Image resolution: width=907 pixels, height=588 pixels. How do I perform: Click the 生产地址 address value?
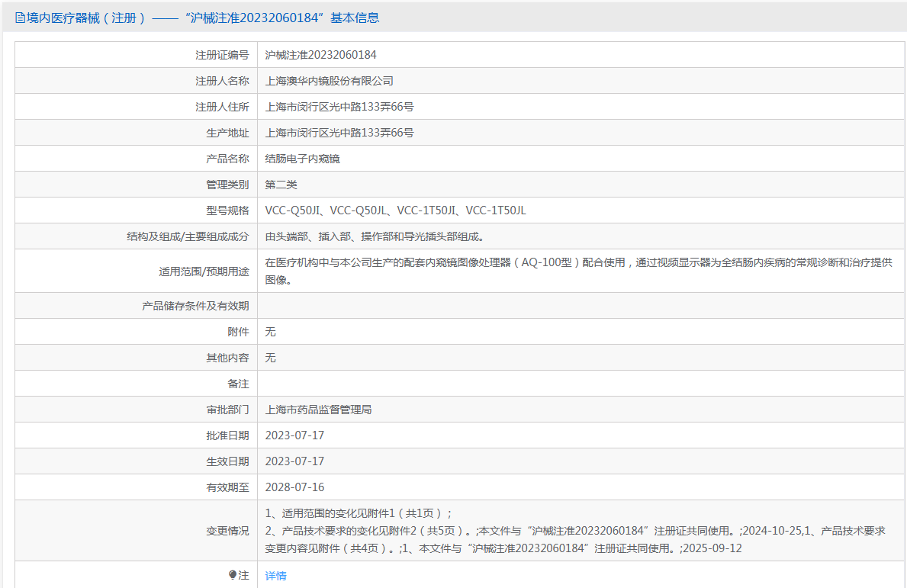tap(339, 133)
